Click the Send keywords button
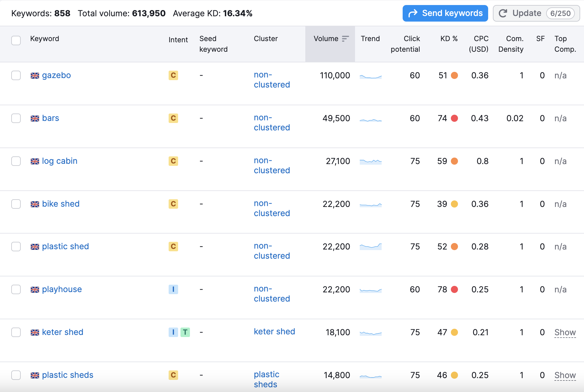Screen dimensions: 584x392 445,13
